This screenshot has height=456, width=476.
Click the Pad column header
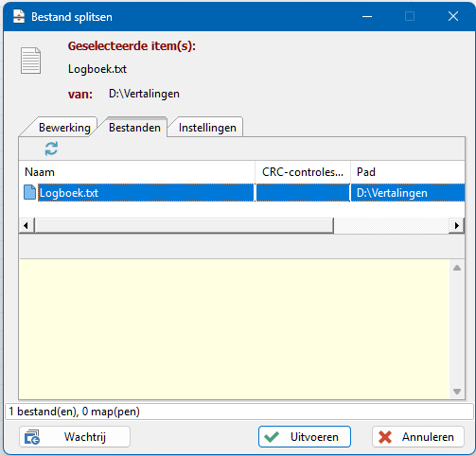coord(408,172)
